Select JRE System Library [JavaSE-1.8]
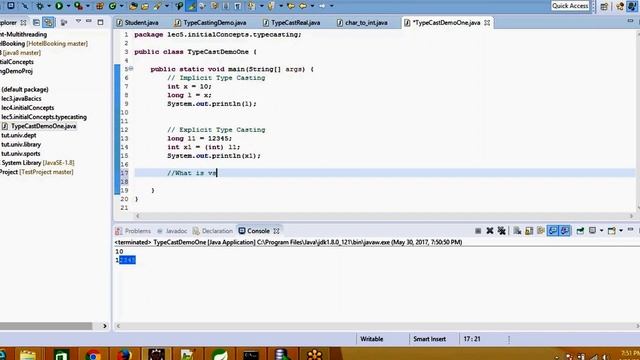 (38, 163)
